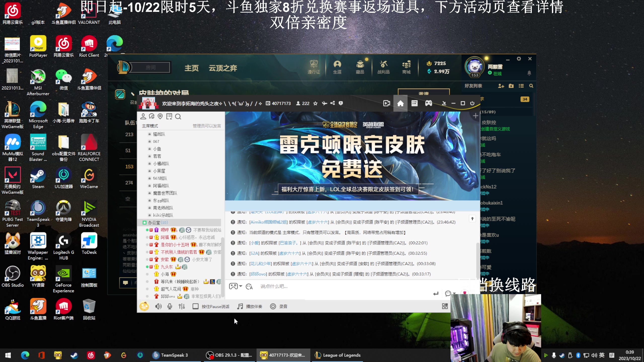Screen dimensions: 644x362
Task: Collapse the 办公室 channel group
Action: (154, 222)
